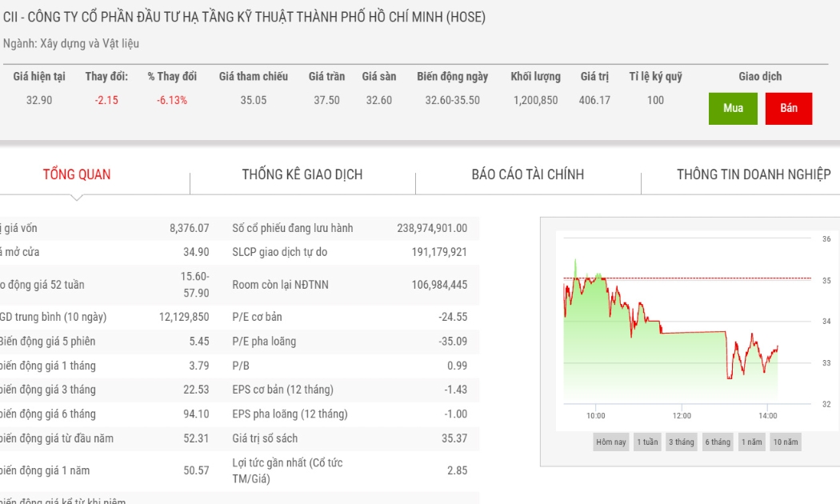Screen dimensions: 840x504
Task: Switch to THỐNG KÊ GIAO DỊCH tab
Action: (302, 174)
